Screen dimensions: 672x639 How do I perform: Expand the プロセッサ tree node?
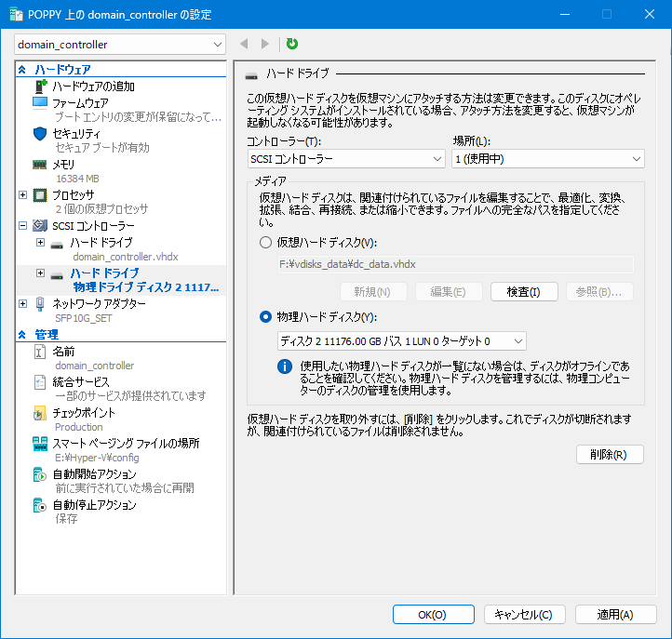point(22,195)
